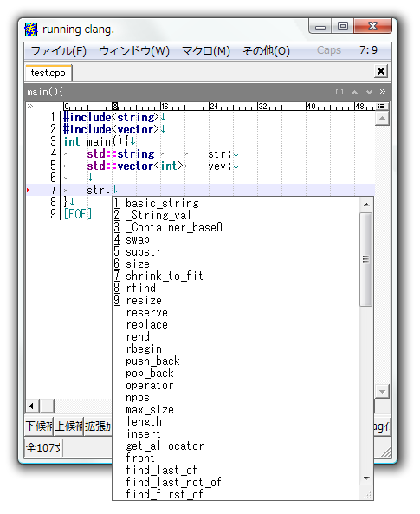The height and width of the screenshot is (514, 420).
Task: Open the その他(O) menu
Action: click(266, 51)
